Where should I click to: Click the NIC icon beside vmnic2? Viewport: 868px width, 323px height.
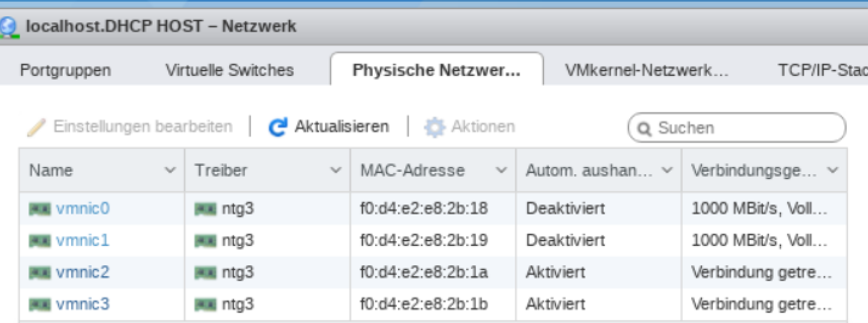[41, 272]
